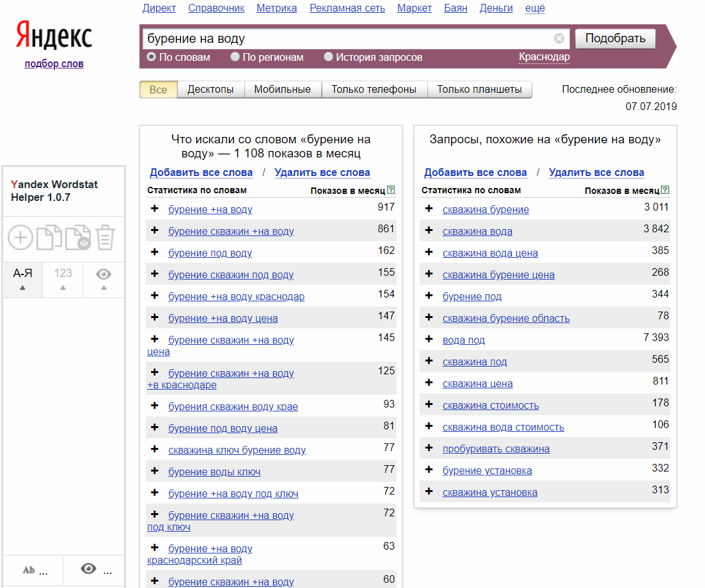Click Удалить все слова in left panel
Image resolution: width=705 pixels, height=588 pixels.
(322, 173)
